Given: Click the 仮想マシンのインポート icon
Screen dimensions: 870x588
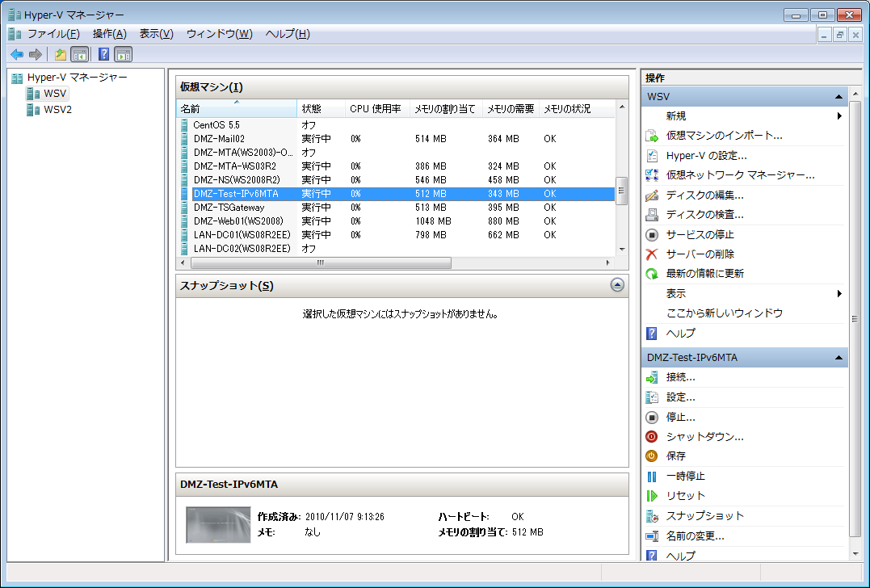Looking at the screenshot, I should tap(652, 136).
